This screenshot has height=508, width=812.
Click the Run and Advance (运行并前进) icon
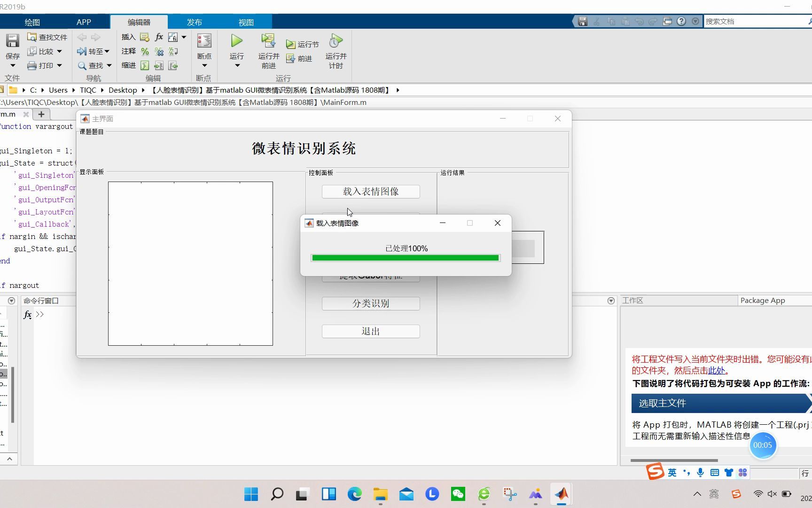tap(268, 40)
